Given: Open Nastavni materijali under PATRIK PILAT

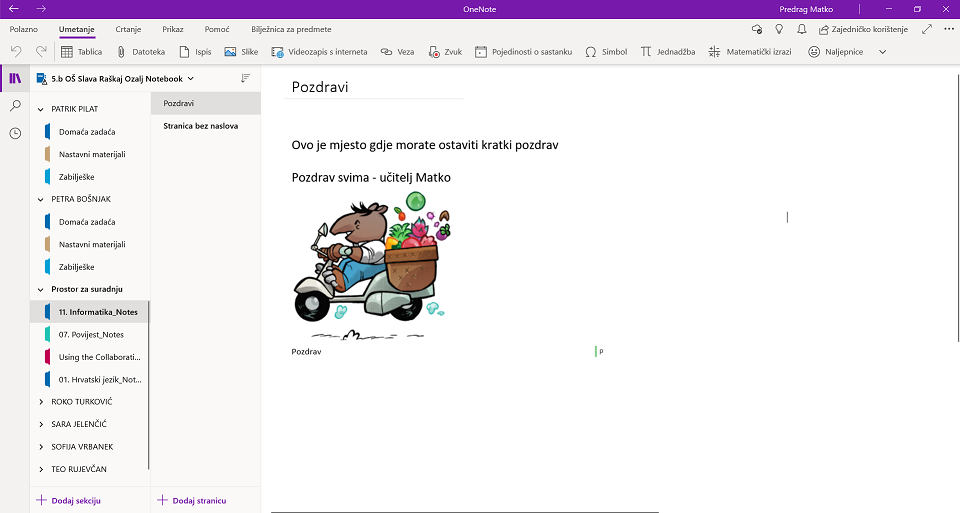Looking at the screenshot, I should pos(89,154).
